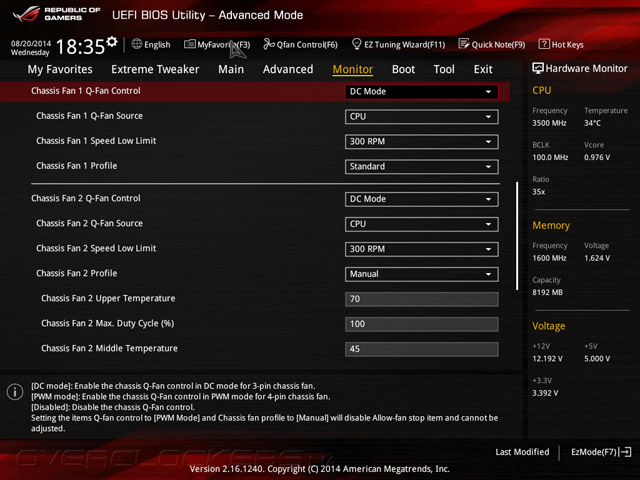The width and height of the screenshot is (640, 480).
Task: Open Chassis Fan 2 Q-Fan Source dropdown
Action: pyautogui.click(x=422, y=224)
